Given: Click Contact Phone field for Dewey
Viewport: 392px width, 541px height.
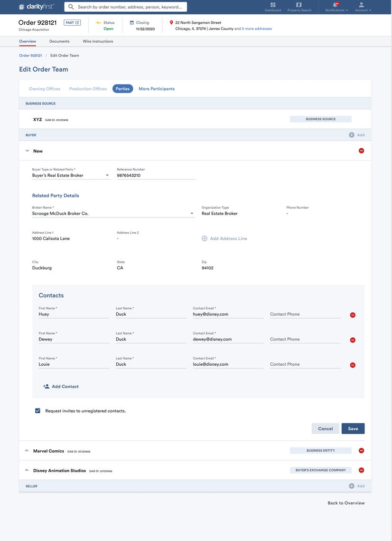Looking at the screenshot, I should pos(305,339).
